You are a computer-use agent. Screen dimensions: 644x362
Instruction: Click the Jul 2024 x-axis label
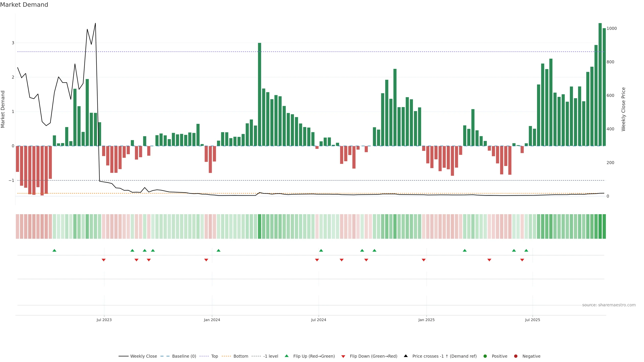[318, 320]
